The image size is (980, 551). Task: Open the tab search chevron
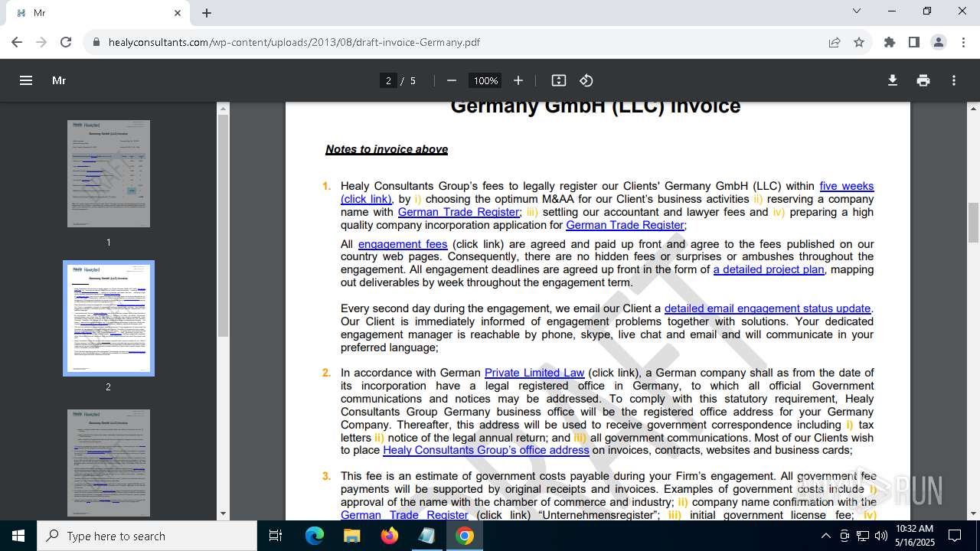click(x=857, y=11)
